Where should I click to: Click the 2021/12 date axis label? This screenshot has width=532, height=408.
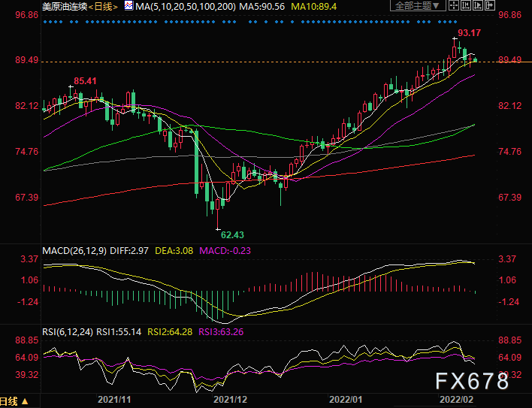(x=230, y=400)
